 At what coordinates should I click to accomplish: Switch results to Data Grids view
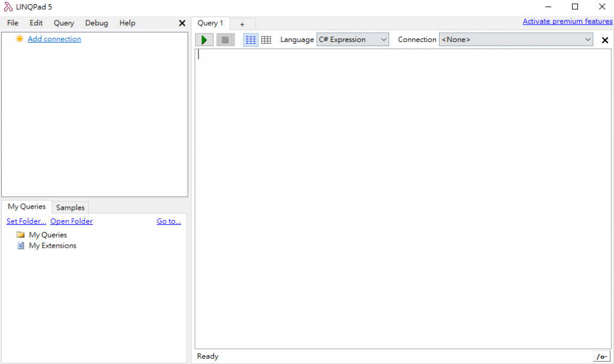tap(266, 40)
